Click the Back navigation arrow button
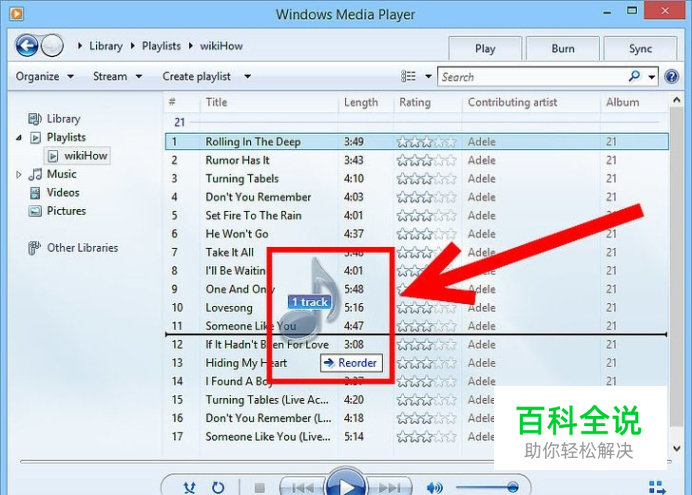 pos(27,46)
